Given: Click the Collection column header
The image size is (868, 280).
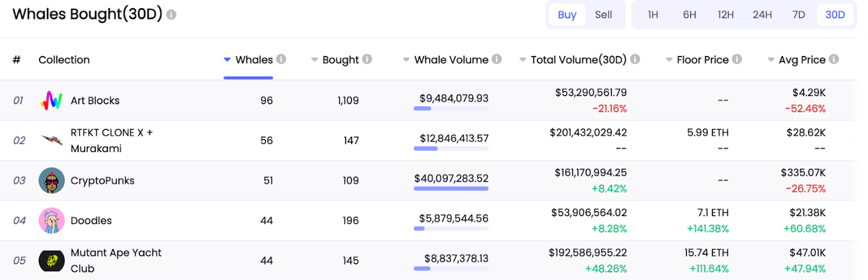Looking at the screenshot, I should tap(64, 60).
